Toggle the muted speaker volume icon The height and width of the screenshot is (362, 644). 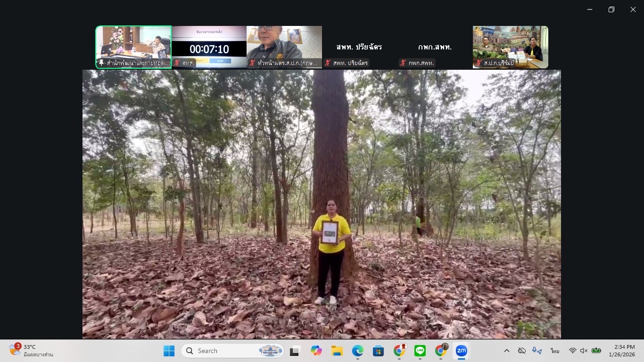(x=584, y=351)
